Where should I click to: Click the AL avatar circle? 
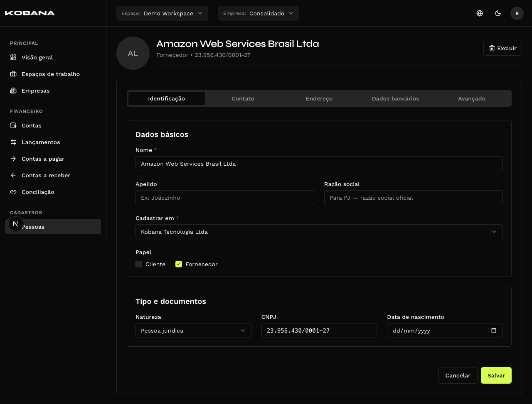tap(133, 53)
